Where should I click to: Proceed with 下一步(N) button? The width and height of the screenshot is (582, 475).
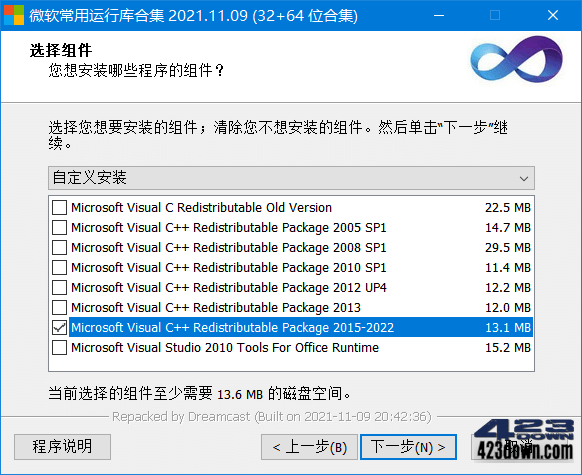click(x=408, y=447)
